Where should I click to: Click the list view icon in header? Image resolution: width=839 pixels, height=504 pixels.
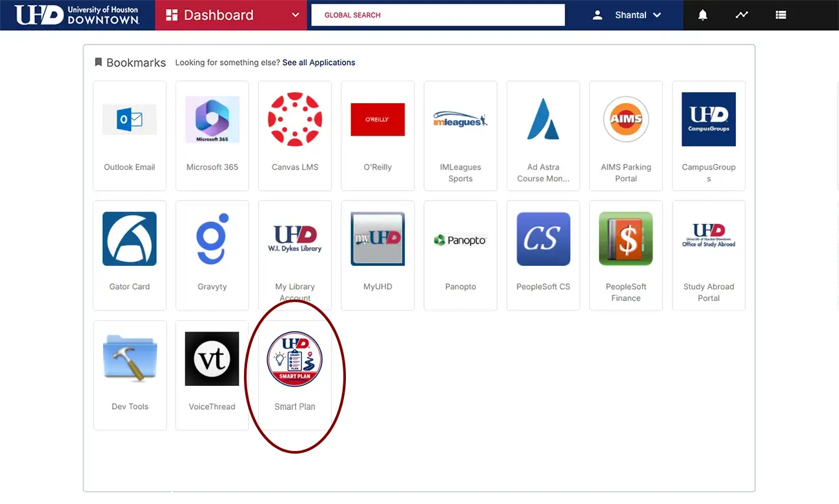(x=781, y=15)
